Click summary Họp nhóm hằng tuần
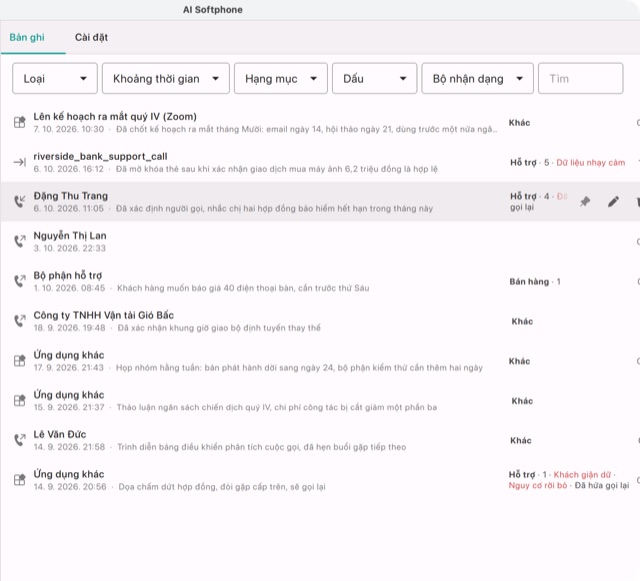640x581 pixels. [299, 367]
